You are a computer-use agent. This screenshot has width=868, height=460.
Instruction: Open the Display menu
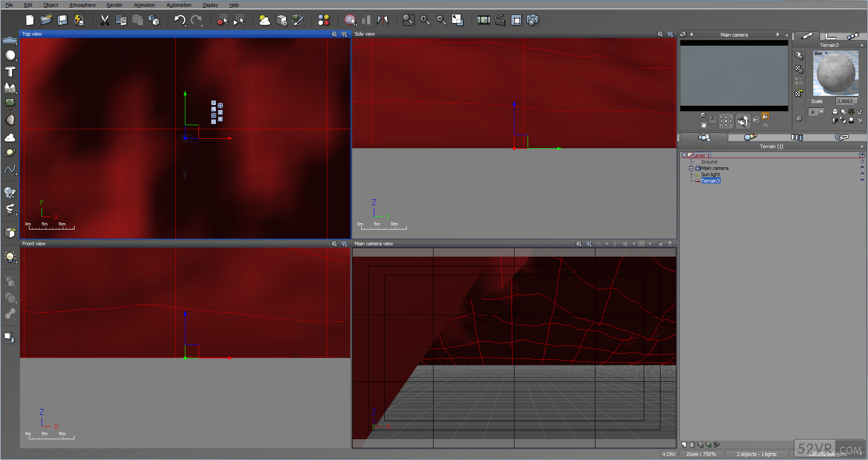pos(210,5)
